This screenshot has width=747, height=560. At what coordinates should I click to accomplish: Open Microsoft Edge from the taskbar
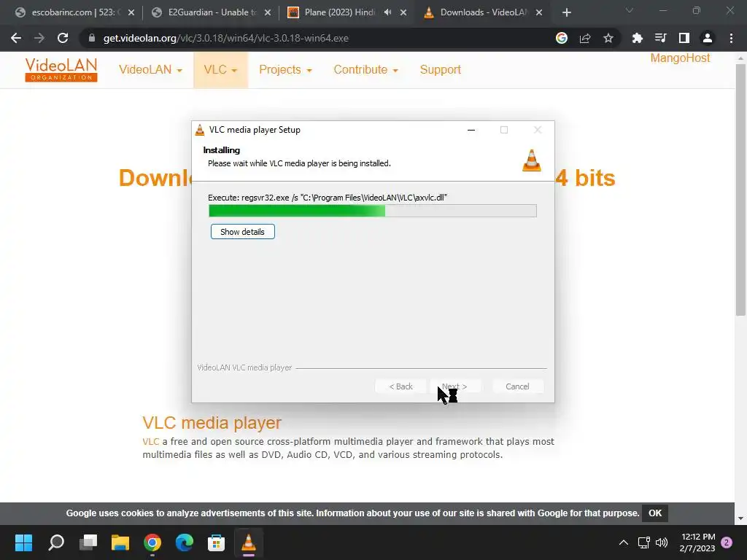(185, 542)
